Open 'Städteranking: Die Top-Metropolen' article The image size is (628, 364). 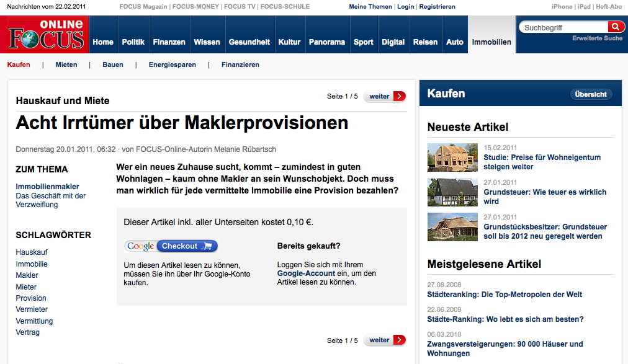coord(505,295)
